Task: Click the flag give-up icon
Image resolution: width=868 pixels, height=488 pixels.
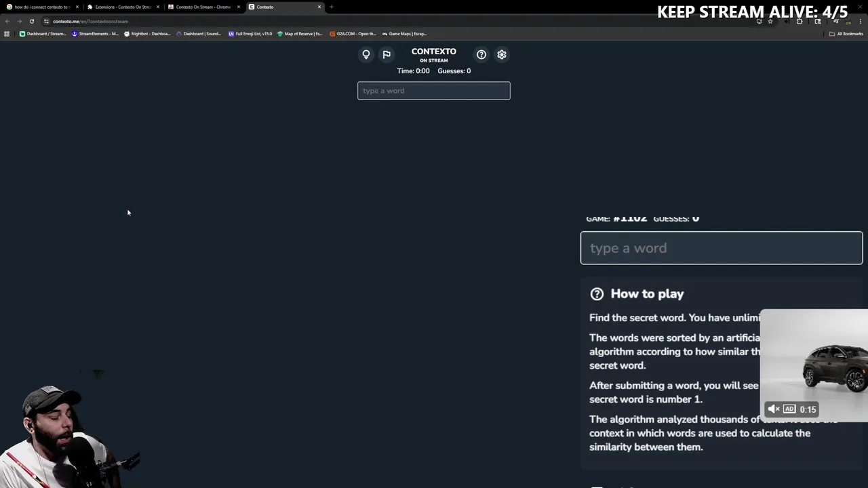Action: click(387, 54)
